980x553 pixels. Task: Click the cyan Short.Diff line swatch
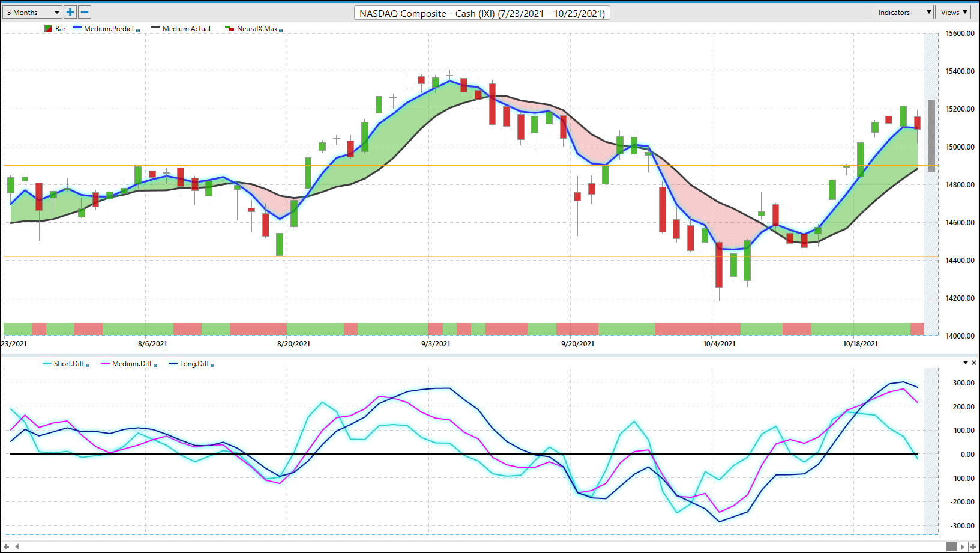tap(47, 363)
